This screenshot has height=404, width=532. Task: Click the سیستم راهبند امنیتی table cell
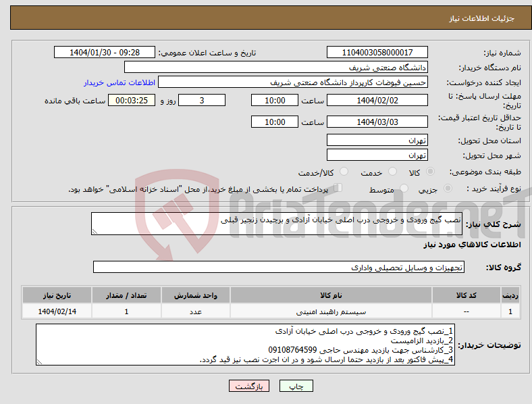tap(331, 311)
